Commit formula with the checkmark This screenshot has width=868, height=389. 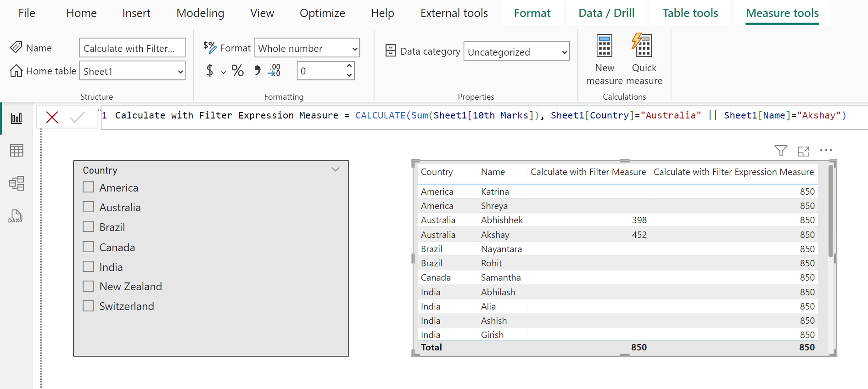point(78,118)
